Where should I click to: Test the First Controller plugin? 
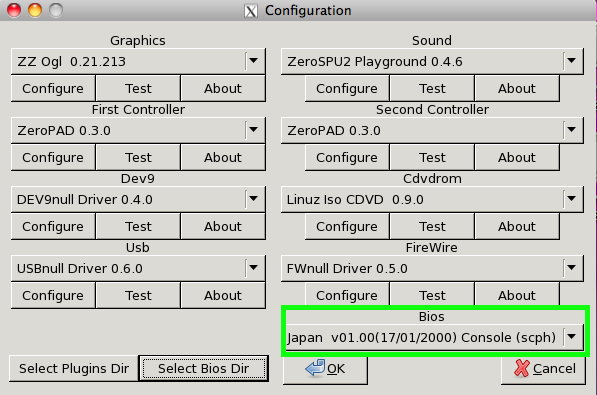pyautogui.click(x=138, y=157)
